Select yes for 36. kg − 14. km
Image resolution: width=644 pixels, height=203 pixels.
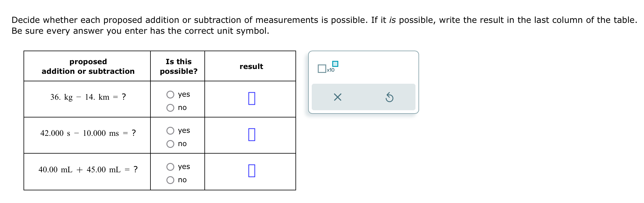[x=170, y=95]
